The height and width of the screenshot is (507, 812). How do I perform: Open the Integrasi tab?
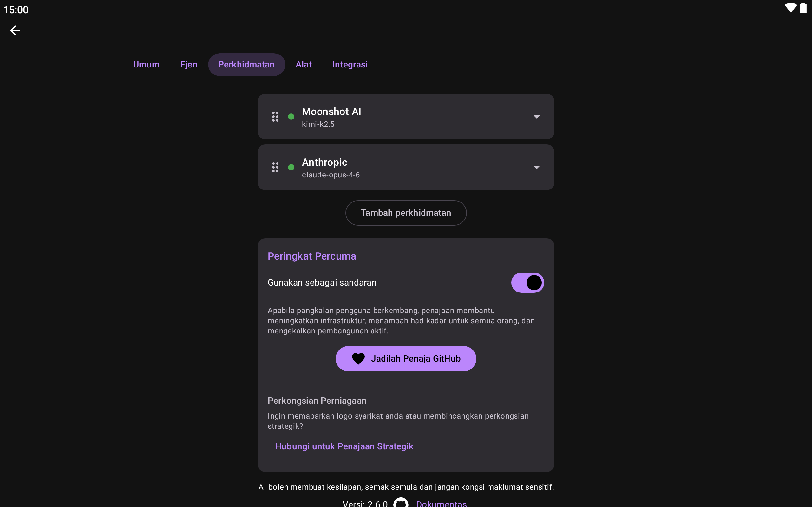350,65
